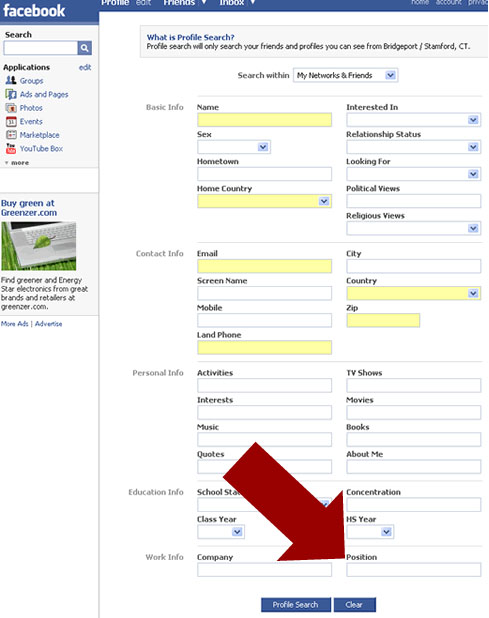Click the More Ads link
The height and width of the screenshot is (618, 489).
[x=15, y=324]
